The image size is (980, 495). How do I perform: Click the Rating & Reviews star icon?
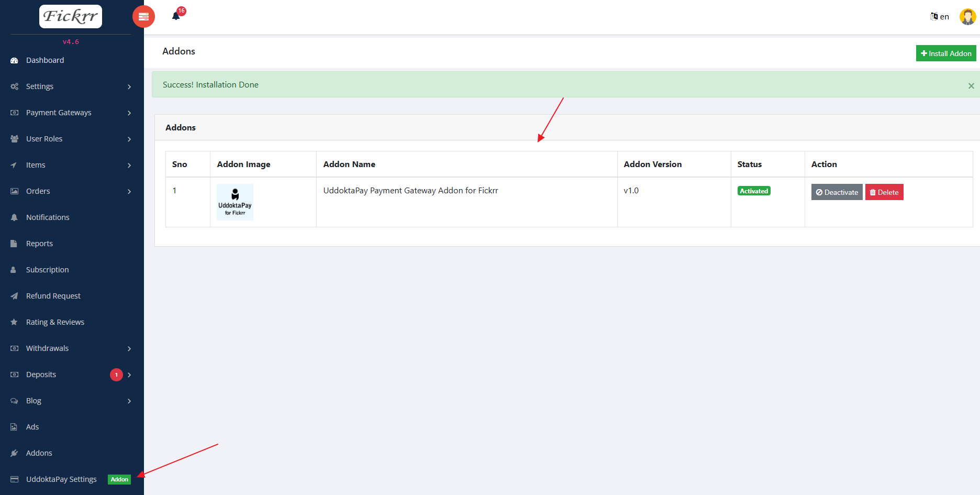click(x=14, y=322)
